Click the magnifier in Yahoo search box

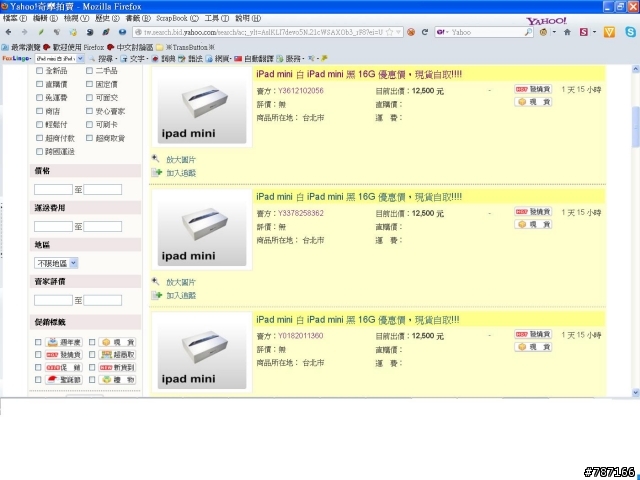[528, 32]
